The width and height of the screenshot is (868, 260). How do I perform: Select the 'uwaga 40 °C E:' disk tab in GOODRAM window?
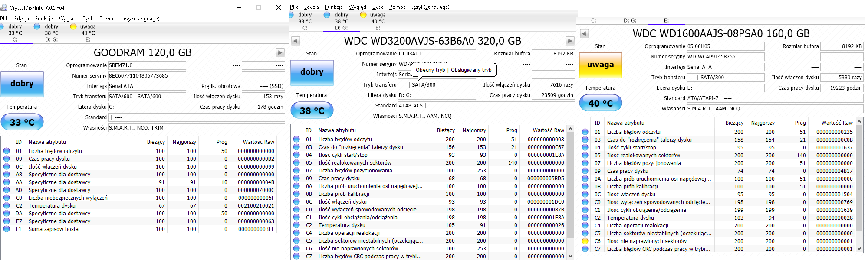(x=88, y=33)
